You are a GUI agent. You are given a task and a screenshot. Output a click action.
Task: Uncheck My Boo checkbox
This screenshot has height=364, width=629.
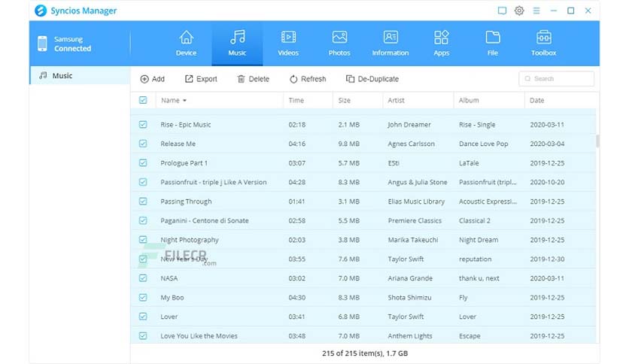click(143, 298)
